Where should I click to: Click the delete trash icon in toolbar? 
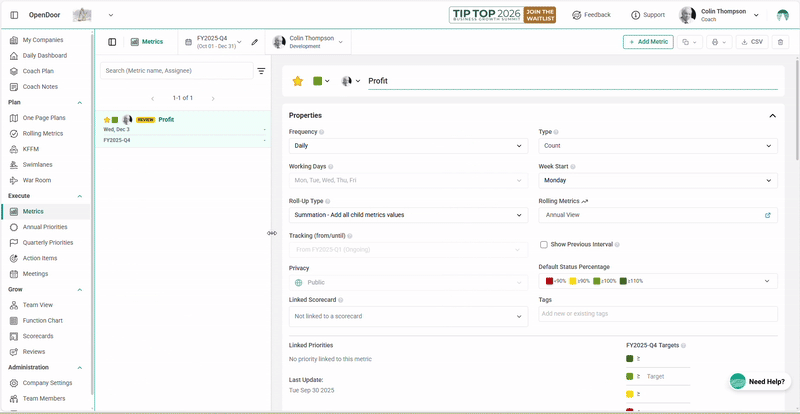(781, 42)
